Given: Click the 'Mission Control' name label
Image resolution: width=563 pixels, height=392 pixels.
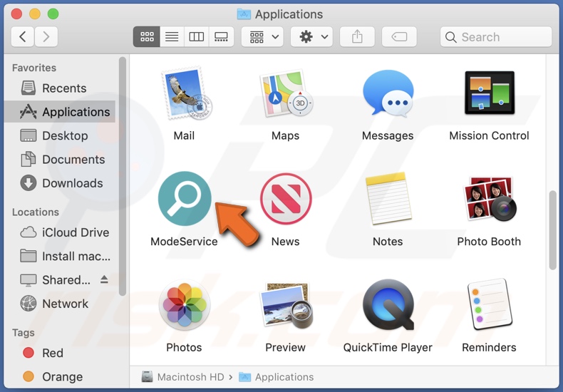Looking at the screenshot, I should (x=490, y=135).
